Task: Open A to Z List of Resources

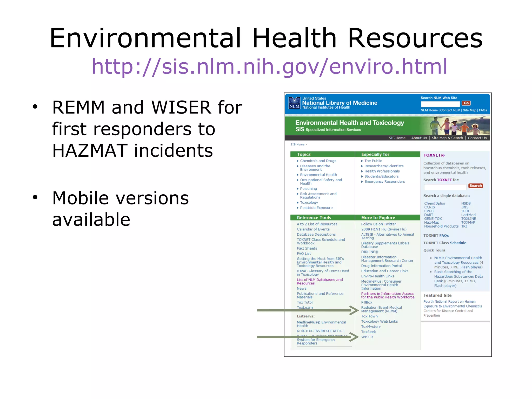Action: click(317, 224)
